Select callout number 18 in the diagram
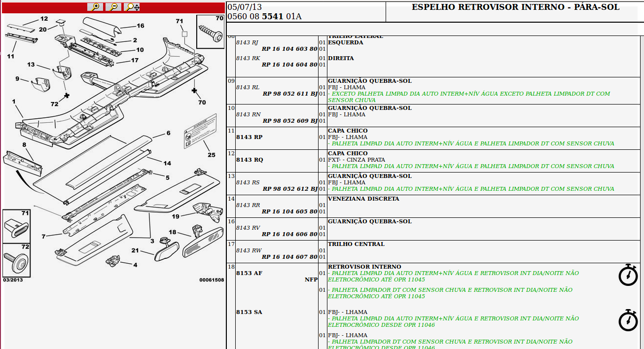 (172, 232)
